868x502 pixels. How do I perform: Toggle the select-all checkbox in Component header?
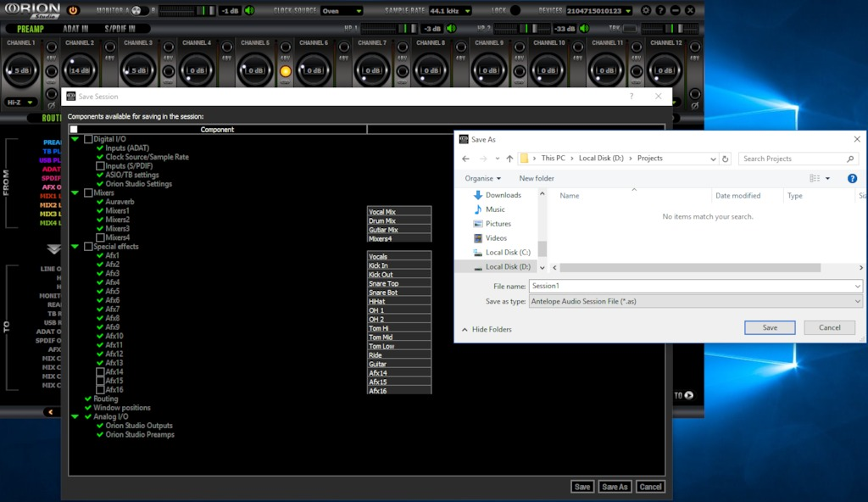tap(74, 129)
